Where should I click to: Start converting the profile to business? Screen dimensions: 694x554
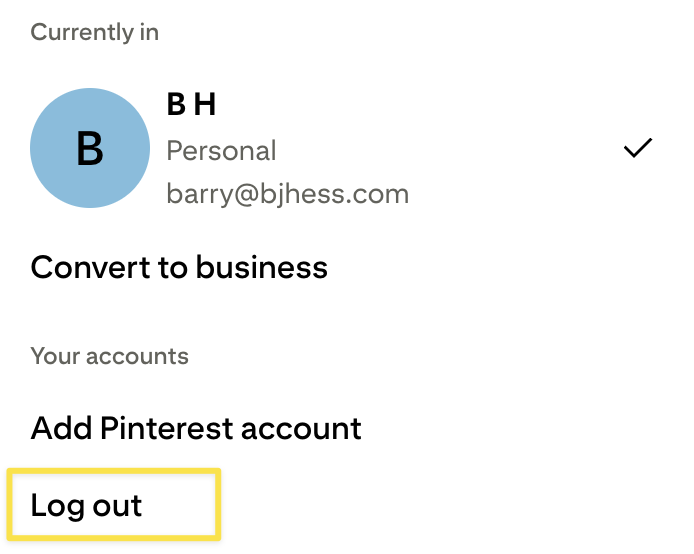(x=179, y=267)
